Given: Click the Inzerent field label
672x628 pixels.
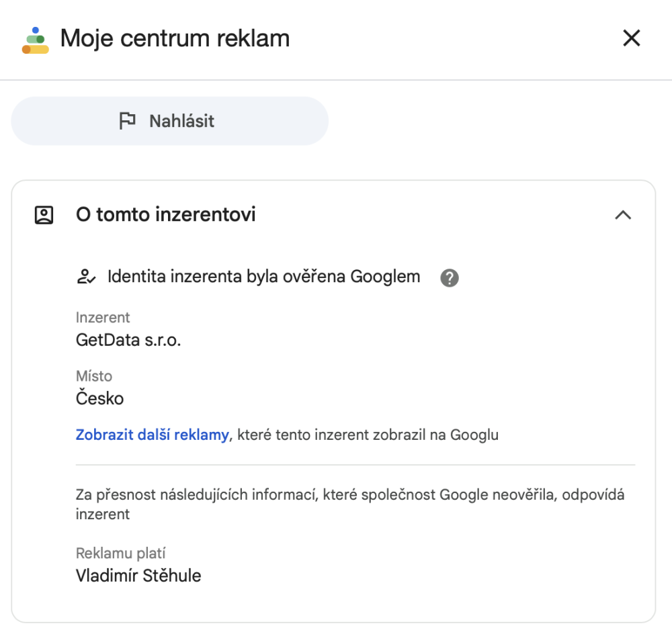Looking at the screenshot, I should pos(103,318).
